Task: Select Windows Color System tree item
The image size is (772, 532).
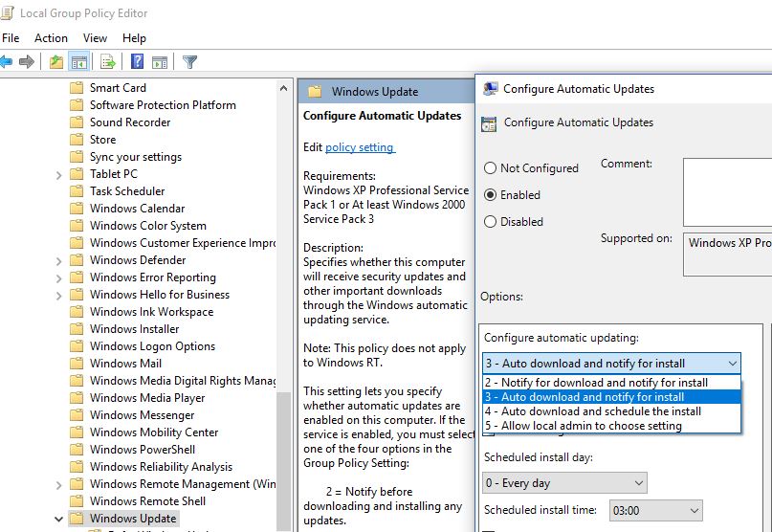Action: 147,226
